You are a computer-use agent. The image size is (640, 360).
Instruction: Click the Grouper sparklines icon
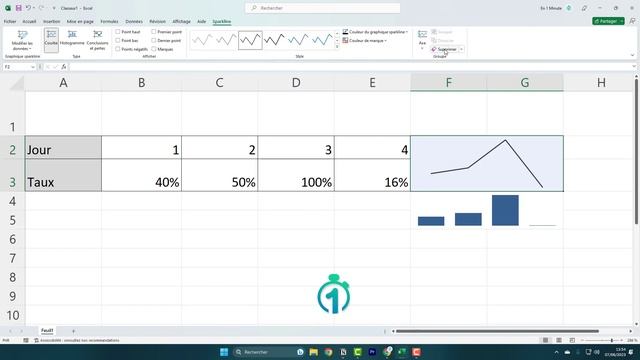(434, 32)
